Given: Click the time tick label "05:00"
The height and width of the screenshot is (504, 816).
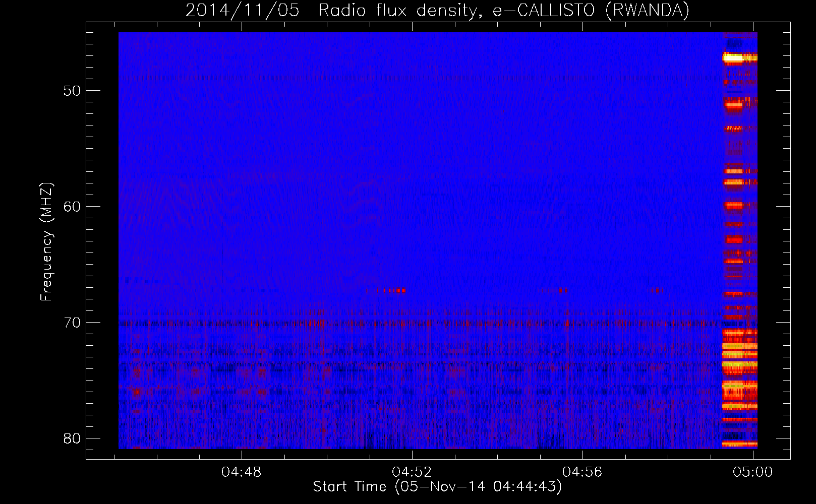Looking at the screenshot, I should coord(752,472).
